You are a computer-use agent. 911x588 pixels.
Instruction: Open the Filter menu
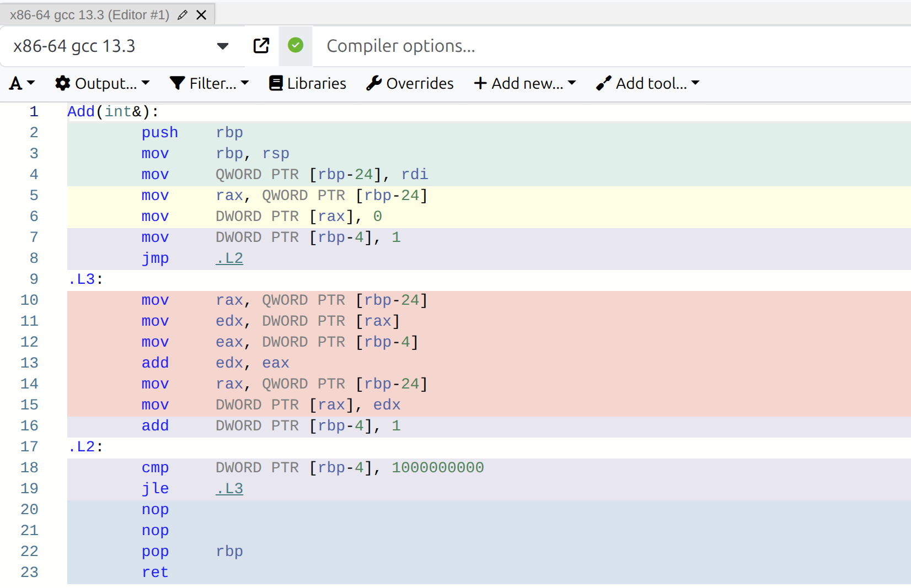(210, 83)
